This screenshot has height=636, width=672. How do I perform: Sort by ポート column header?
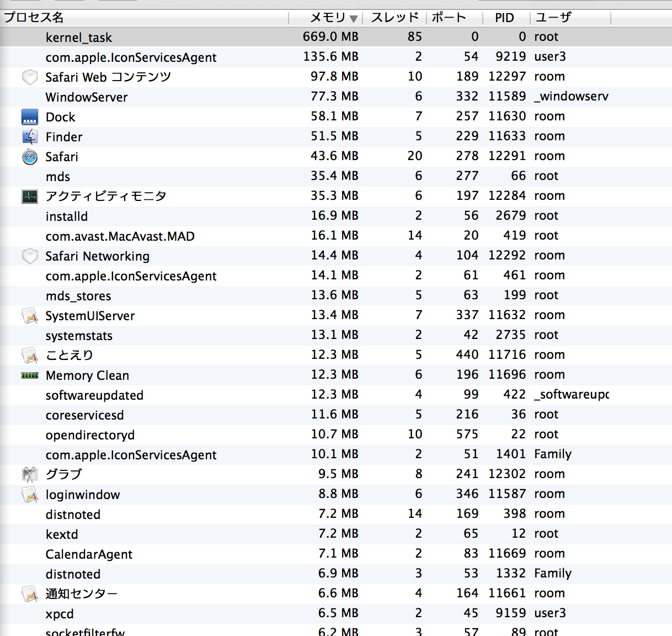pyautogui.click(x=449, y=18)
